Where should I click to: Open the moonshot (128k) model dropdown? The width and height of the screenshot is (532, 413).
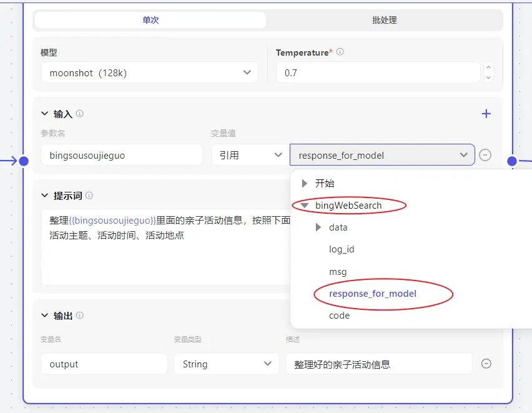(149, 72)
